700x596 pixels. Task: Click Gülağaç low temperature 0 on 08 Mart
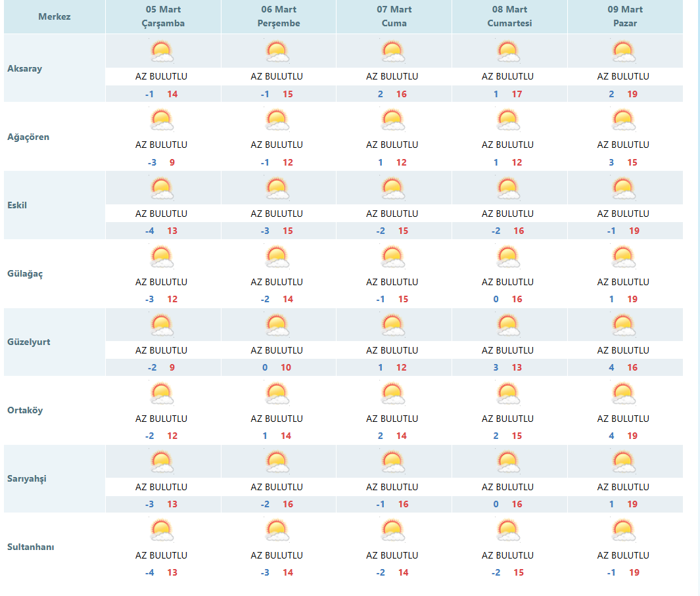click(496, 299)
